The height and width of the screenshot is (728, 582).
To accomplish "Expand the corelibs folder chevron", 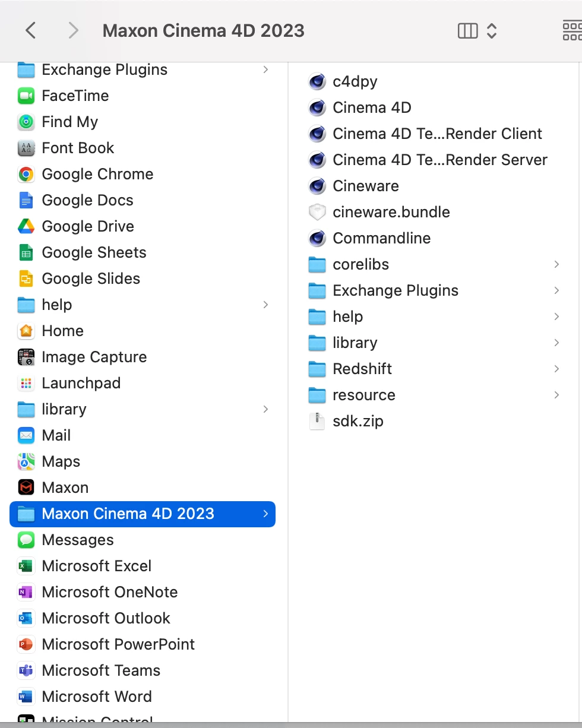I will click(556, 264).
